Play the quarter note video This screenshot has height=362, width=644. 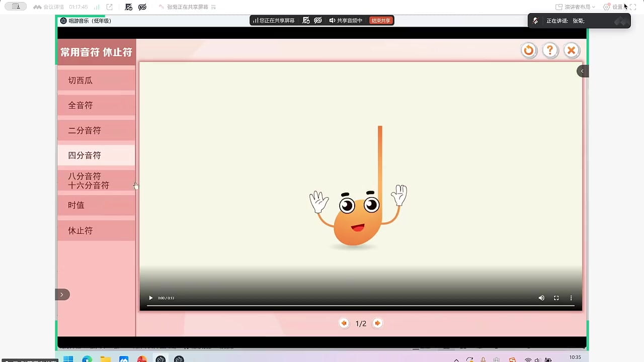(150, 298)
